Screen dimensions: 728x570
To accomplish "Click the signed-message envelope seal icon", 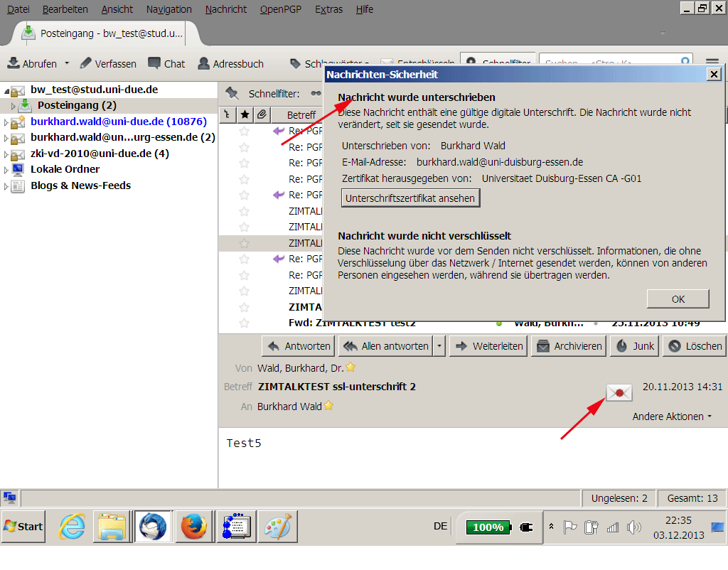I will tap(619, 392).
